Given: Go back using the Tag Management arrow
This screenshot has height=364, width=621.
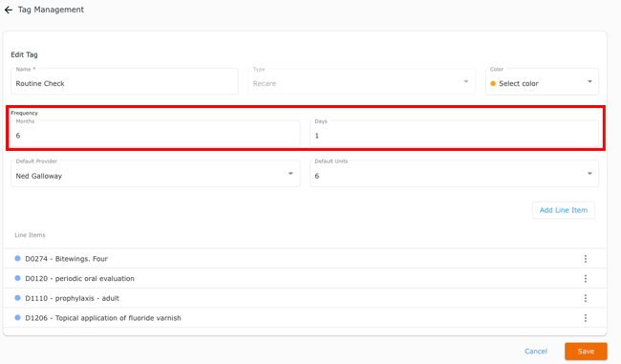Looking at the screenshot, I should click(x=9, y=10).
